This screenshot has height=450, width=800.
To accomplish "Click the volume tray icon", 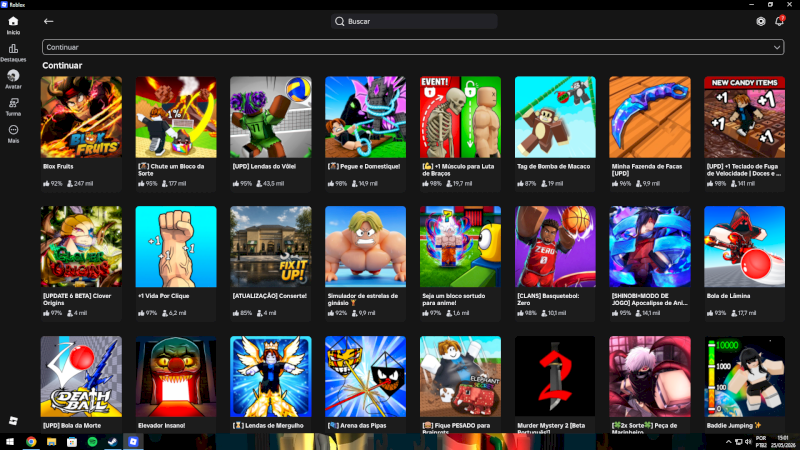I will coord(748,442).
